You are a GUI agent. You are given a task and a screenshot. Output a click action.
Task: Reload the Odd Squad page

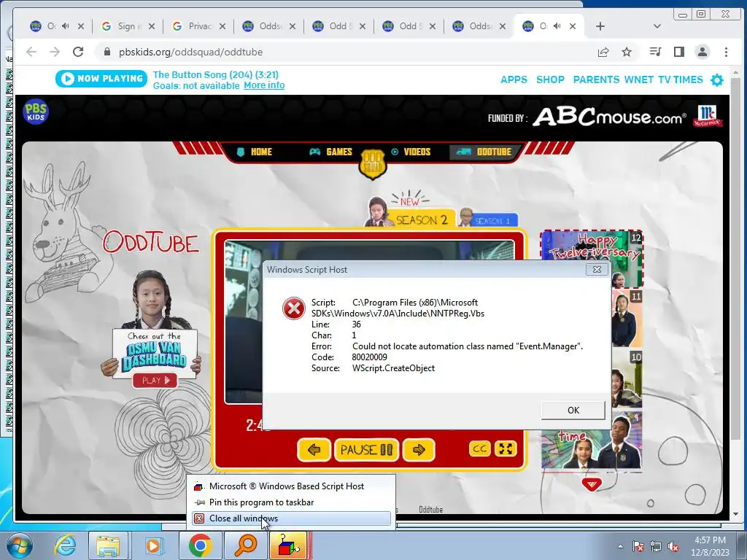[78, 52]
